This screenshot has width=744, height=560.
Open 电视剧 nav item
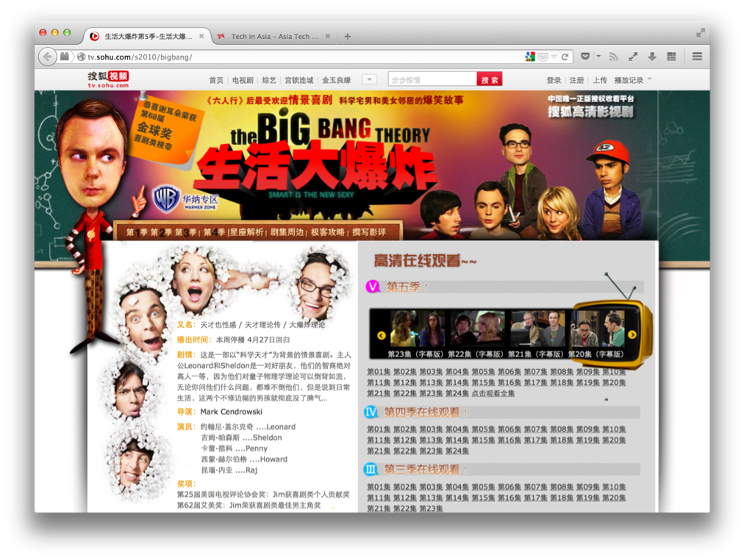click(x=243, y=80)
